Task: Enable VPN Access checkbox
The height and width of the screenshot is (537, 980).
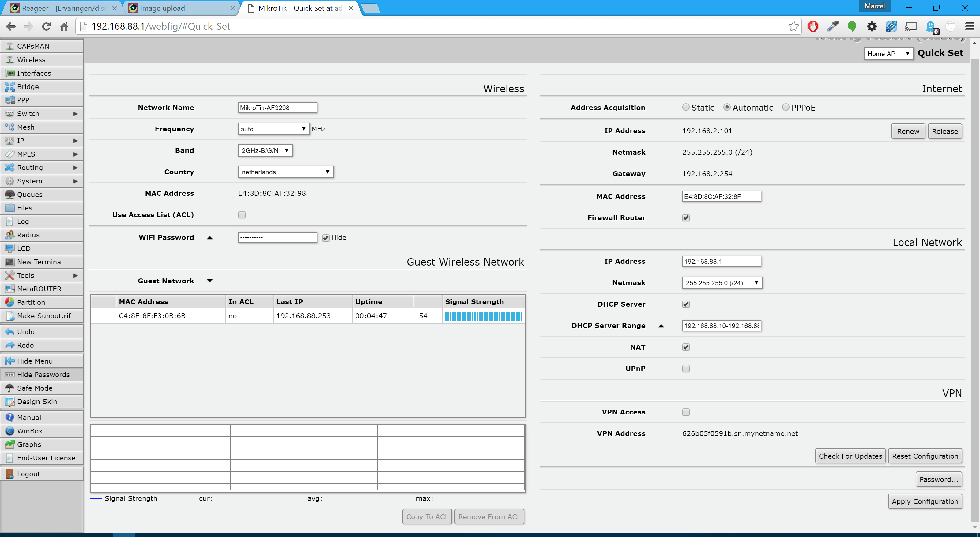Action: [686, 412]
